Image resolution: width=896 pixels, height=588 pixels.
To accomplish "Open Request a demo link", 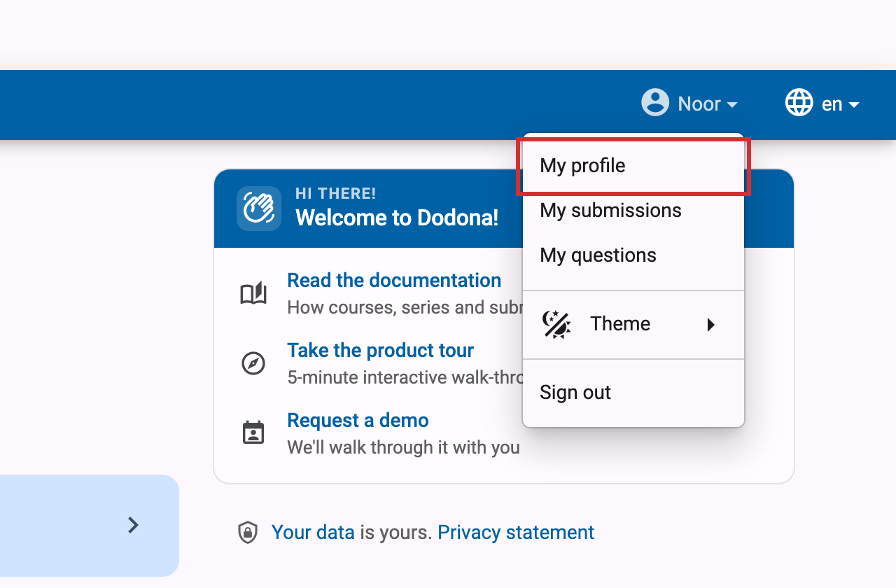I will coord(358,420).
